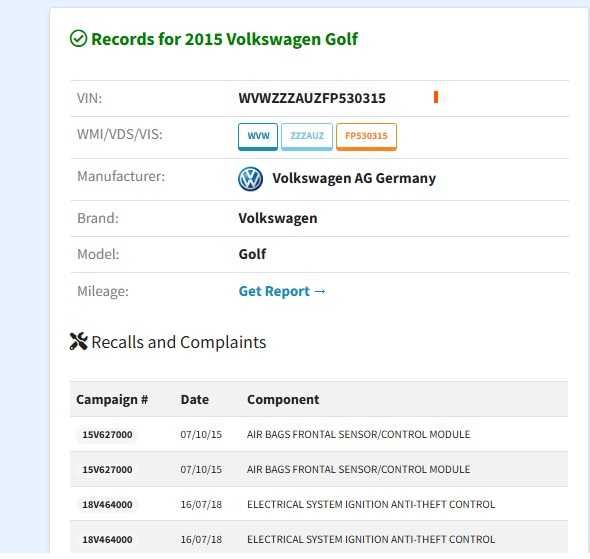This screenshot has width=590, height=559.
Task: Click the Manufacturer: field label
Action: tap(121, 176)
